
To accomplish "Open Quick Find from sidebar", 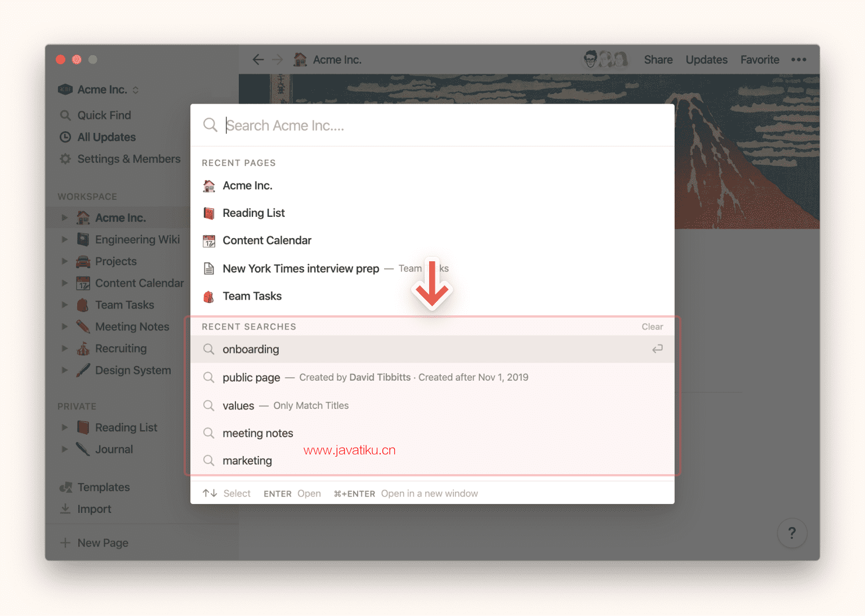I will [x=104, y=115].
